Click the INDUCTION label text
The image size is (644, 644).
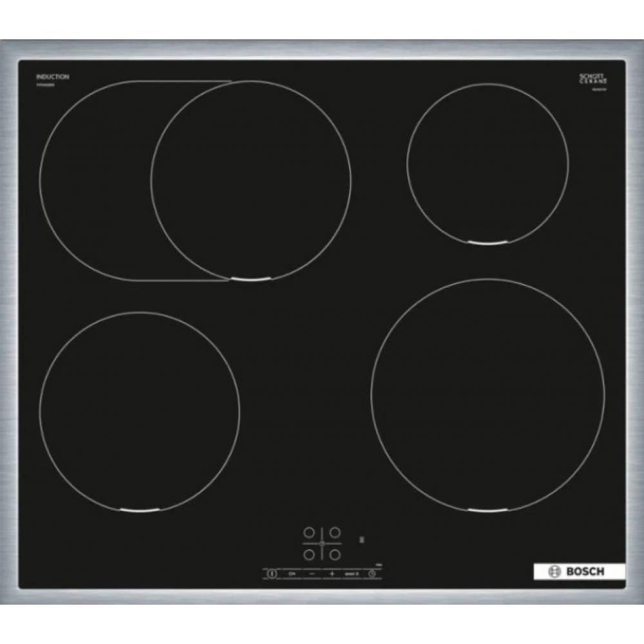coord(53,77)
